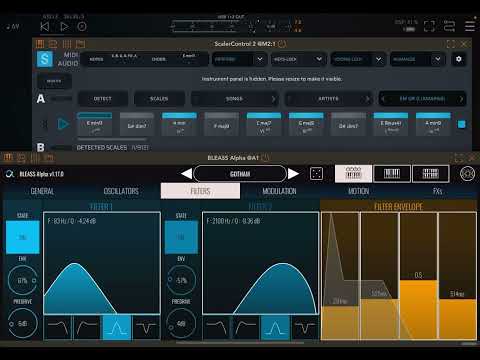Viewport: 480px width, 360px height.
Task: Switch to the Oscillators tab
Action: click(121, 191)
